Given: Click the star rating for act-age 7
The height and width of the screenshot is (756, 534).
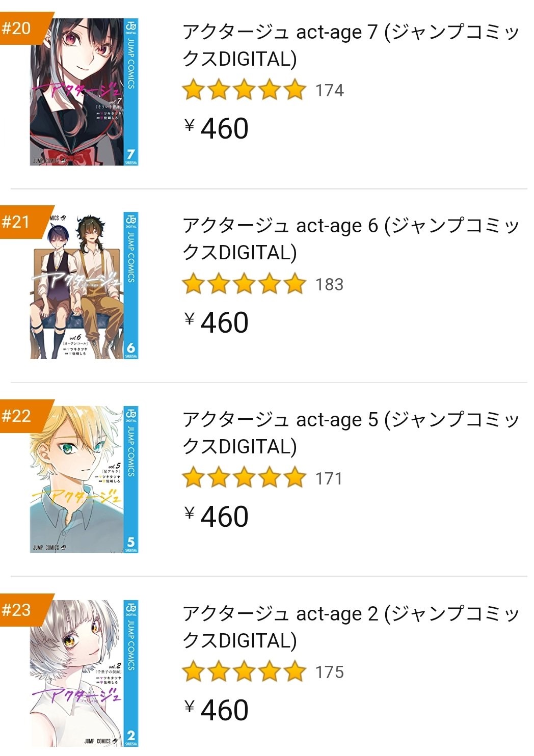Looking at the screenshot, I should click(244, 90).
